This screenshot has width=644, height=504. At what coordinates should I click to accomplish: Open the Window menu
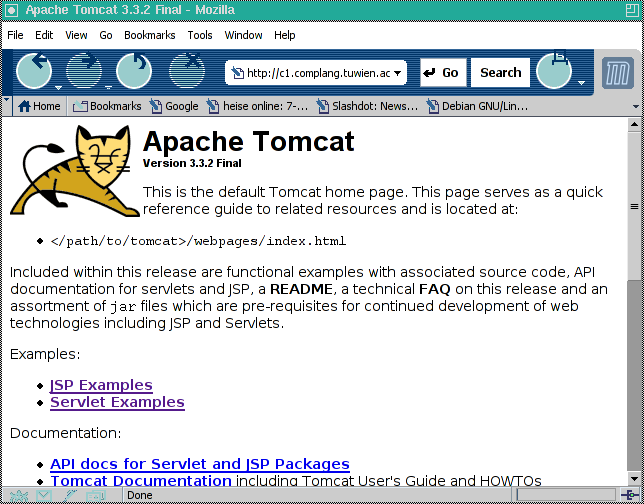click(243, 35)
